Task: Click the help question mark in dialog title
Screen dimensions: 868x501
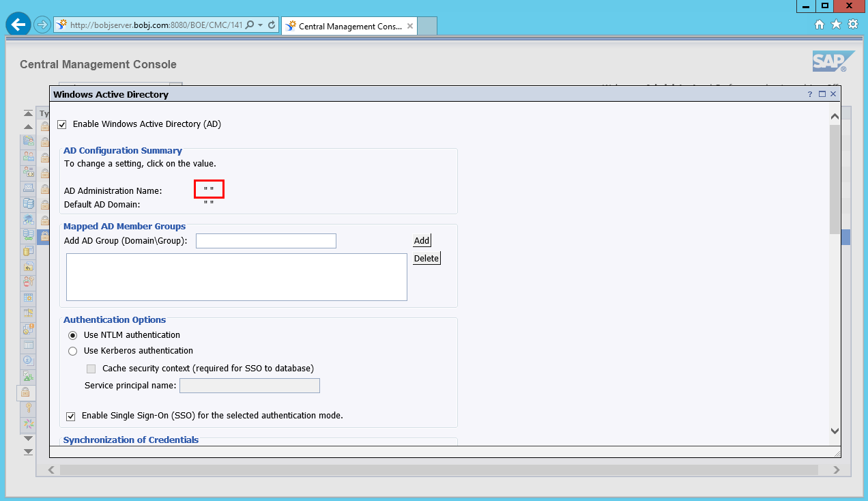Action: [x=810, y=94]
